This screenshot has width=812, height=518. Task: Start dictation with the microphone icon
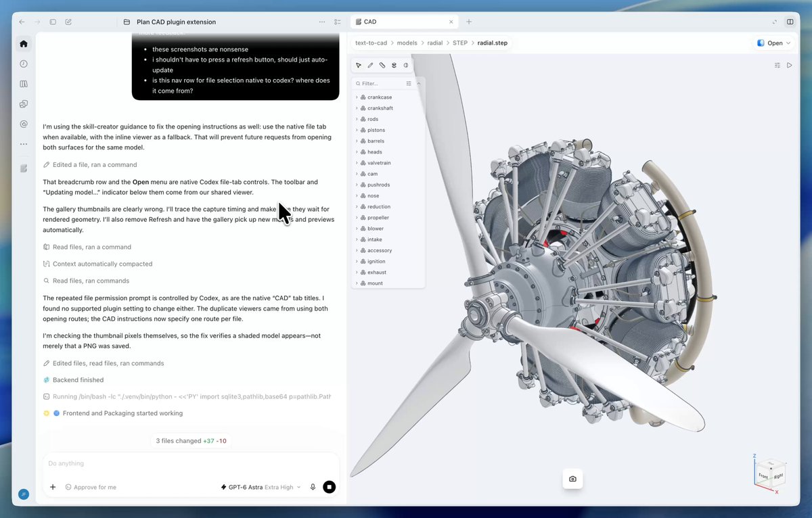tap(313, 487)
